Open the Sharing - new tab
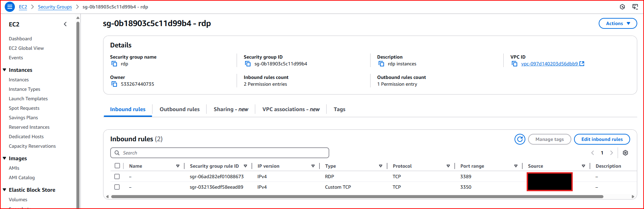 point(231,109)
